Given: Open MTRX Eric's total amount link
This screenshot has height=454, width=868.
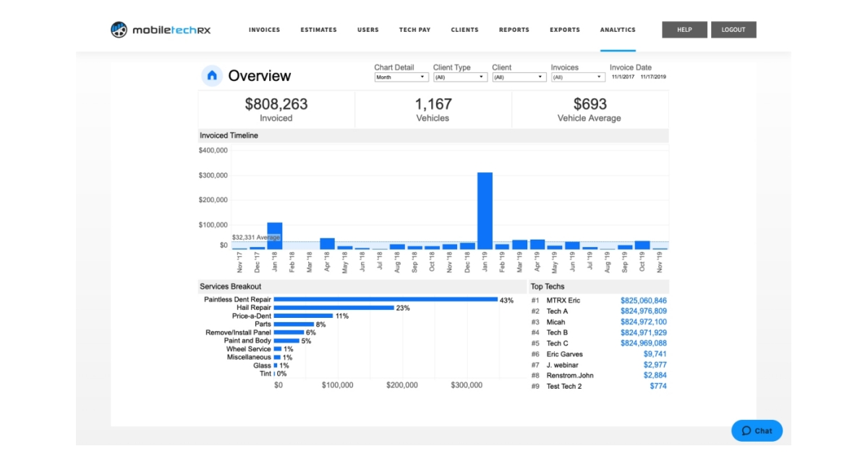Looking at the screenshot, I should 643,300.
